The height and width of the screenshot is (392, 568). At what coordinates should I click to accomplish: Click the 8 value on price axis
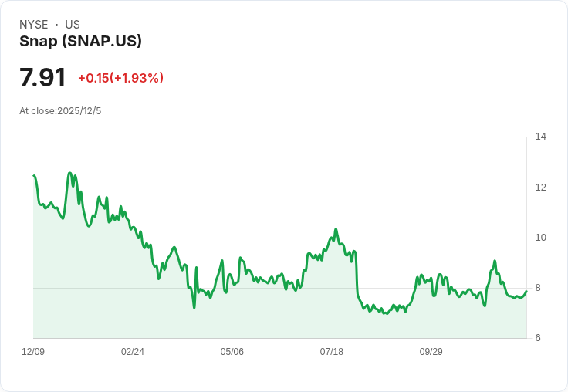tap(538, 288)
